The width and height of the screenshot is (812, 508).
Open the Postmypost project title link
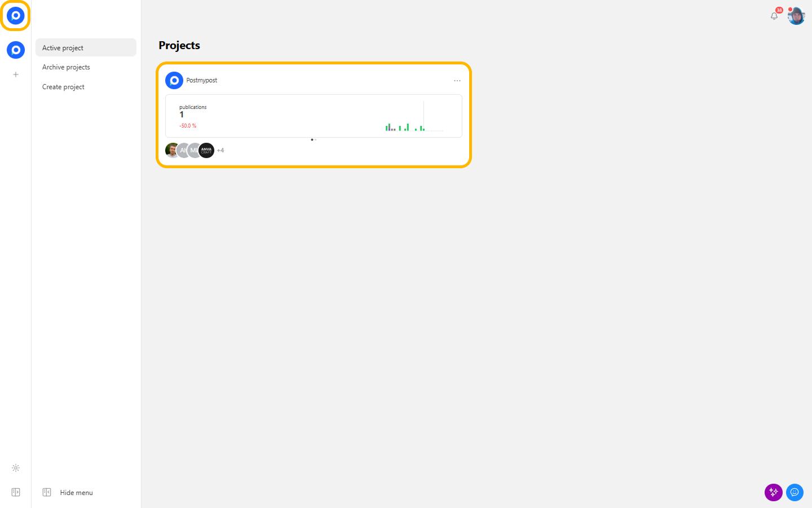coord(201,80)
